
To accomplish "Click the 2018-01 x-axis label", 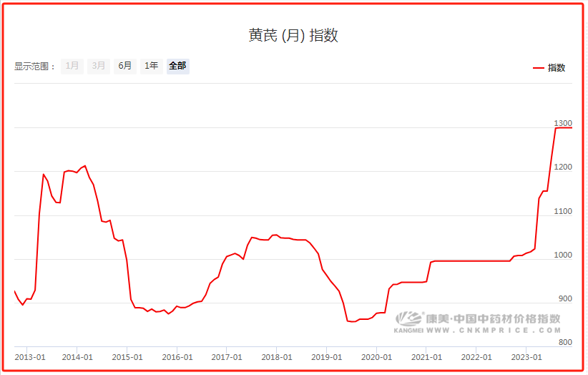I will 277,357.
